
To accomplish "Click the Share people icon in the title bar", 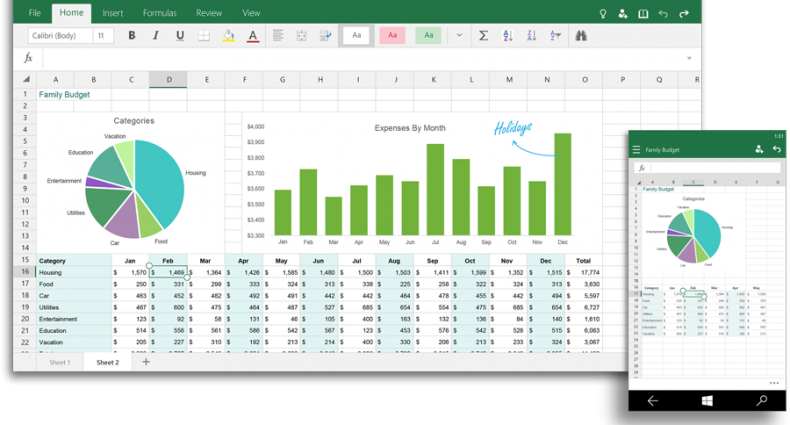I will [x=623, y=14].
